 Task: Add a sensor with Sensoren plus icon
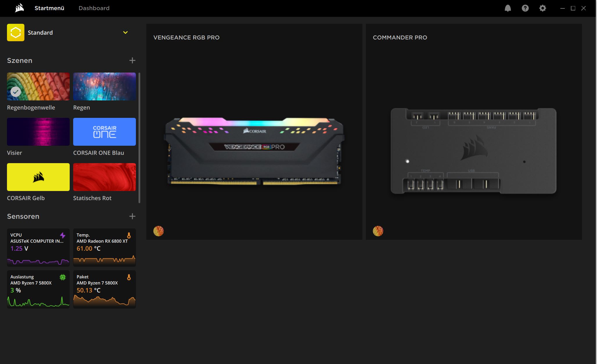pos(132,216)
